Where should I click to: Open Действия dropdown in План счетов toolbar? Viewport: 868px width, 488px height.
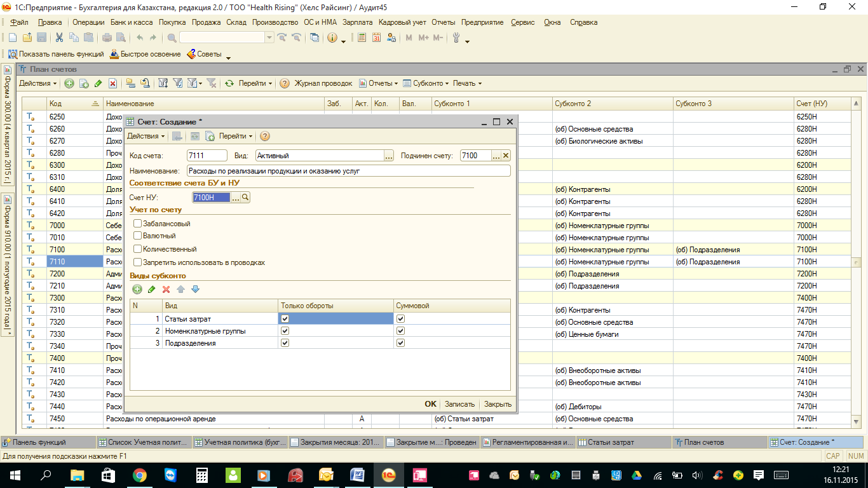pos(37,83)
